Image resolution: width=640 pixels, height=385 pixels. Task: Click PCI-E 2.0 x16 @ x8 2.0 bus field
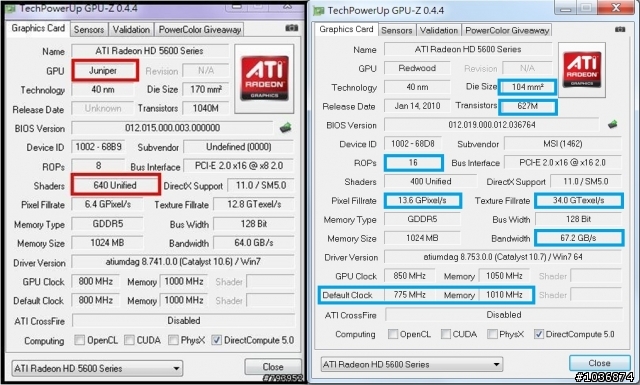[x=238, y=166]
